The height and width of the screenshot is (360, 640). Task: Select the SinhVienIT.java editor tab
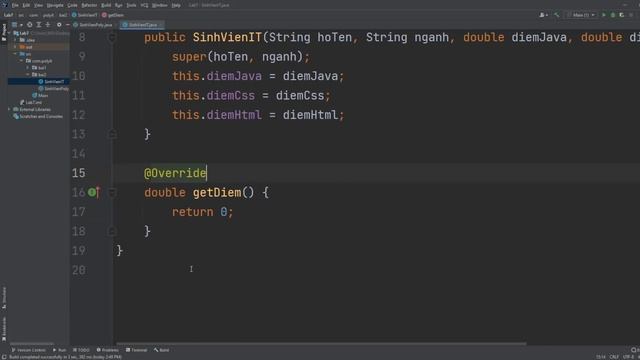142,25
